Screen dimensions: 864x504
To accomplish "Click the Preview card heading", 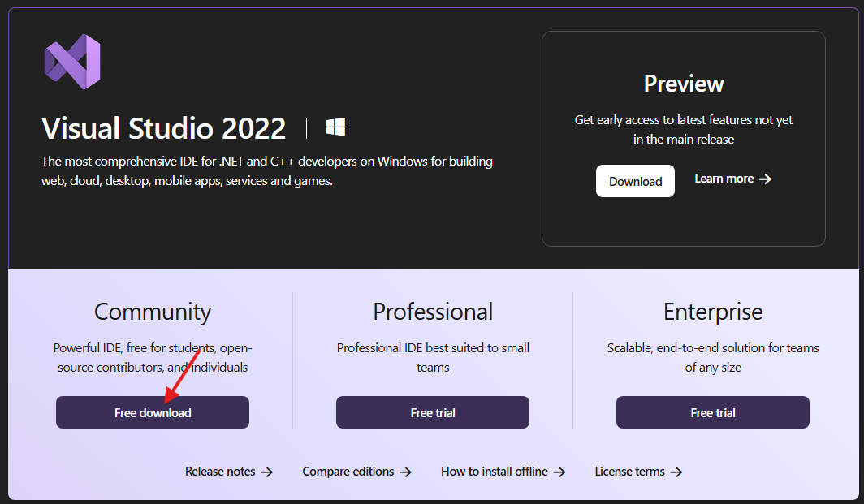I will [x=683, y=84].
